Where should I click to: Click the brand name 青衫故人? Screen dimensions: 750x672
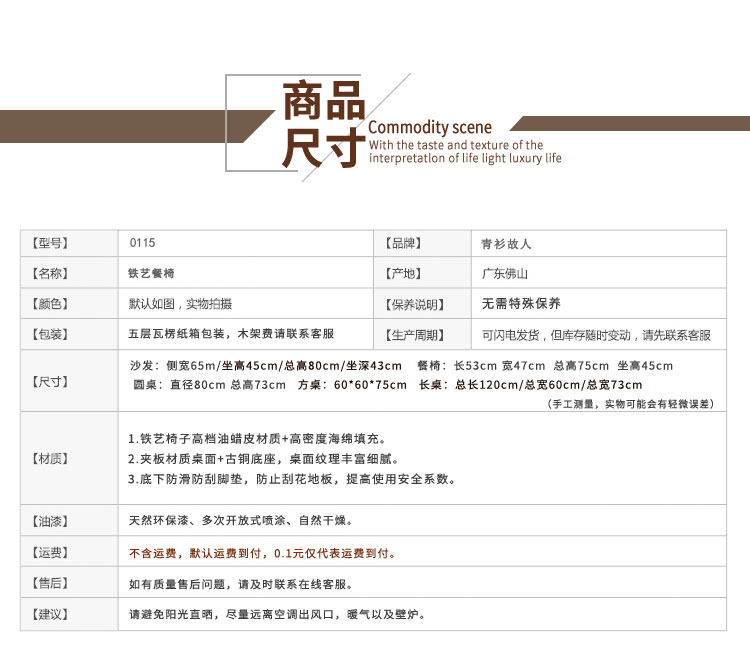pyautogui.click(x=506, y=244)
